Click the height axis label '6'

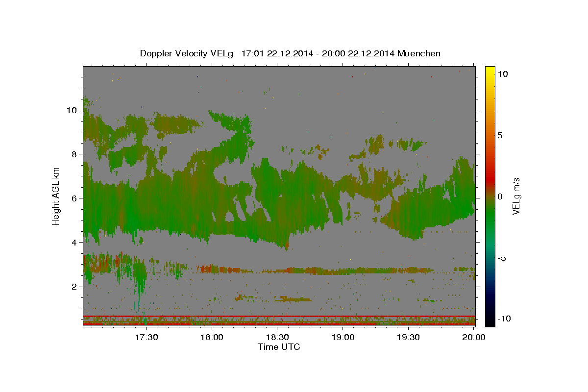(x=74, y=198)
